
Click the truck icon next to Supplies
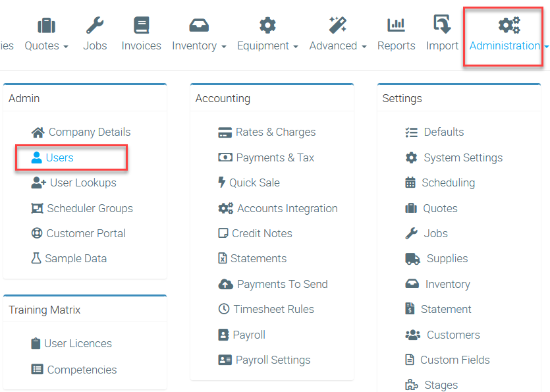(x=412, y=259)
